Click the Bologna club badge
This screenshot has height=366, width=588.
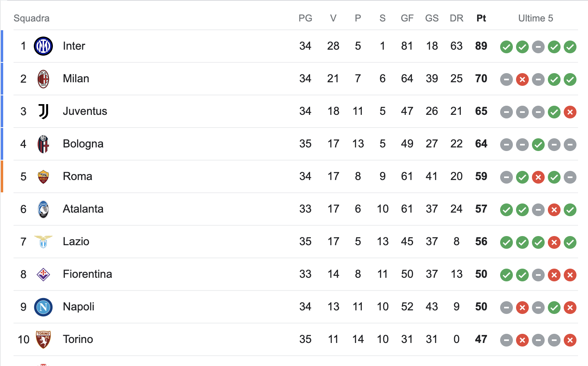tap(43, 144)
